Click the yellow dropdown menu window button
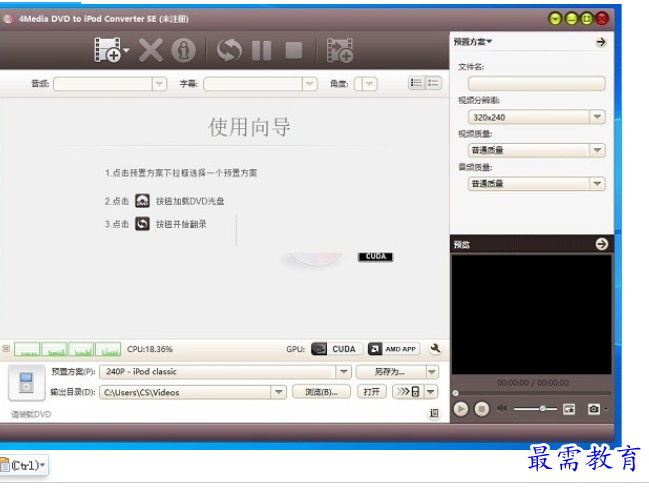649x490 pixels. click(x=555, y=19)
